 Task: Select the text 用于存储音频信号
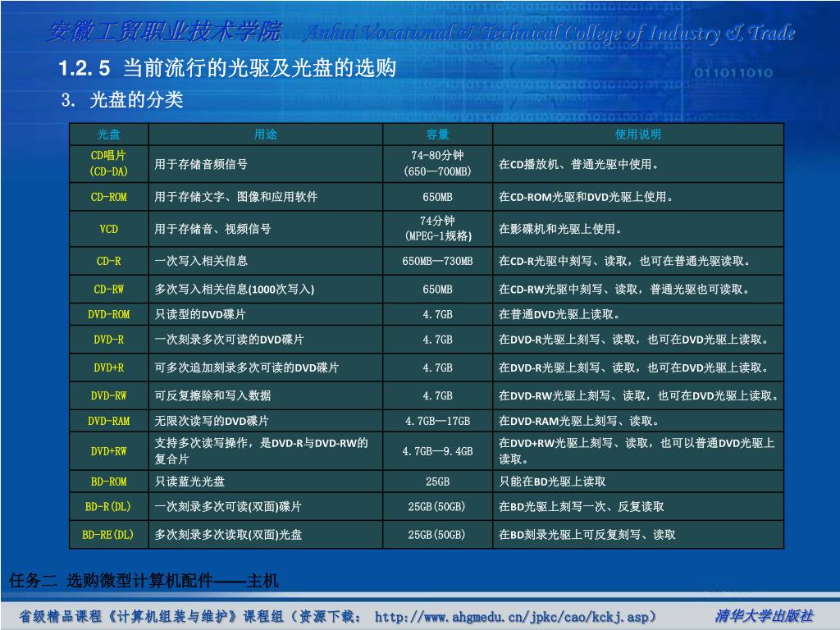(x=201, y=164)
